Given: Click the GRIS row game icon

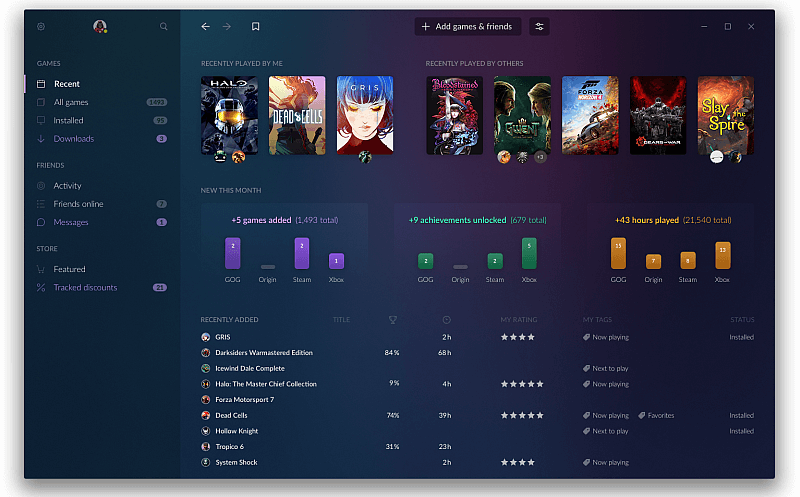Looking at the screenshot, I should (206, 337).
